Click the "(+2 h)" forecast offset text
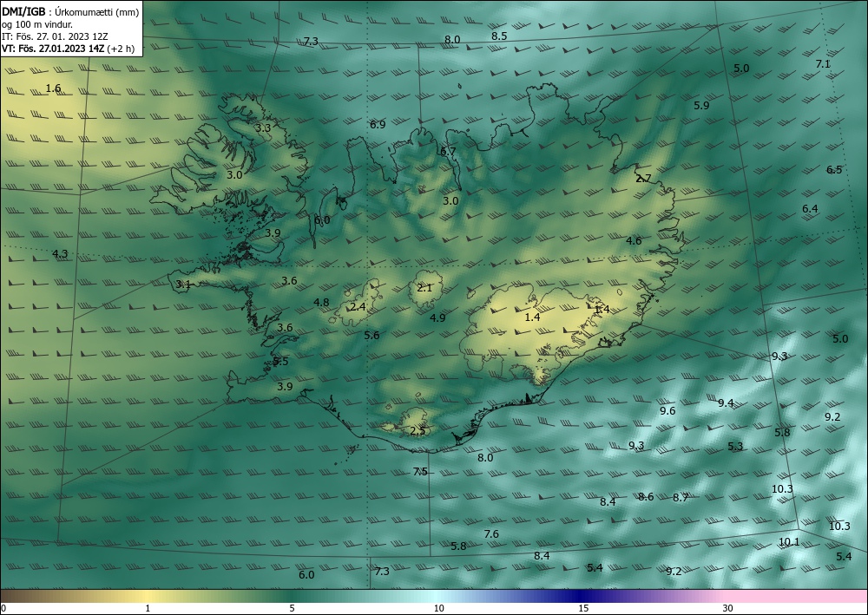The width and height of the screenshot is (868, 615). tap(122, 48)
